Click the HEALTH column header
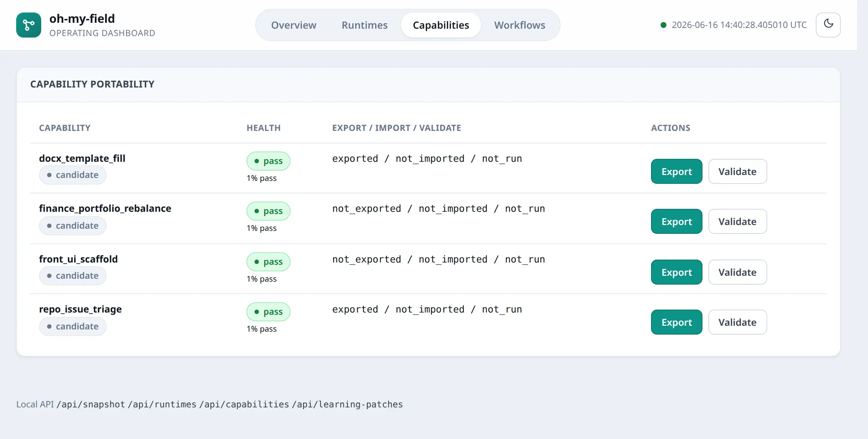 (x=263, y=128)
